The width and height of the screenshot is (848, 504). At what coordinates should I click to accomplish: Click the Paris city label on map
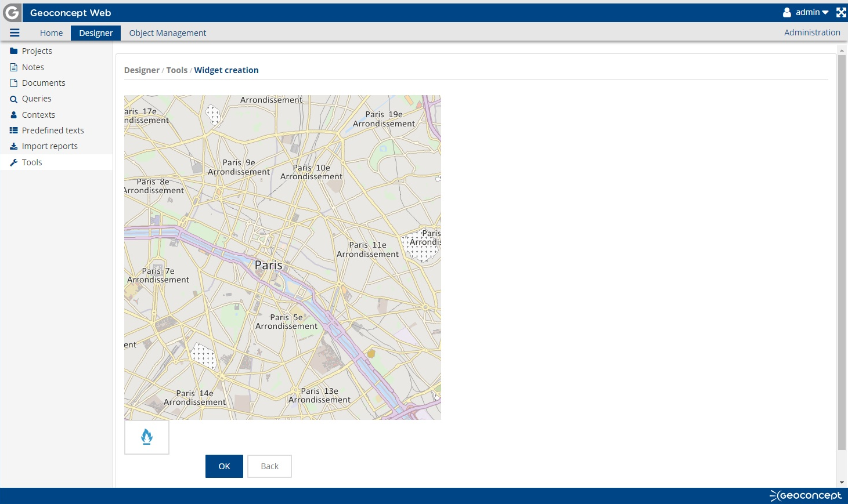click(x=269, y=265)
